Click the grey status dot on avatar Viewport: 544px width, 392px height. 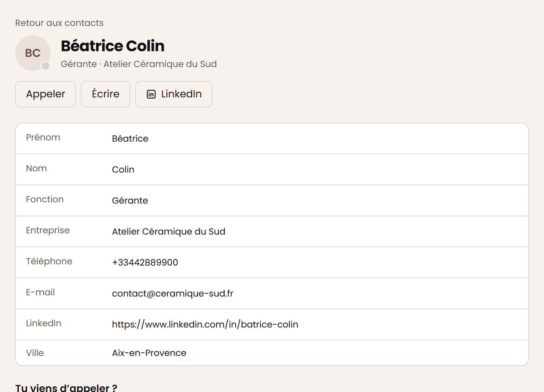(46, 65)
